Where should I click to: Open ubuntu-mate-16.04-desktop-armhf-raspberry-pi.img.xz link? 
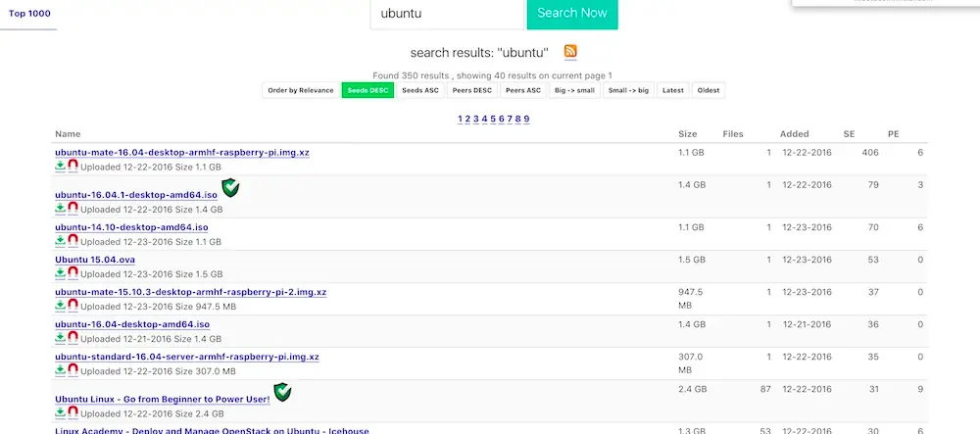[x=182, y=153]
